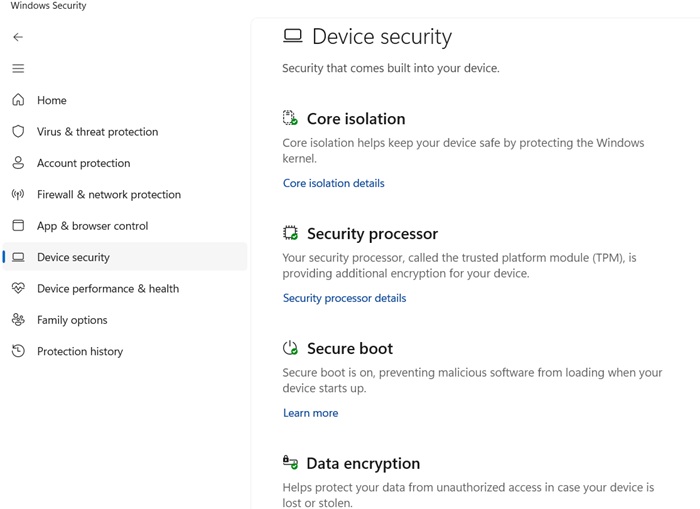Open Firewall & network protection label

(x=109, y=194)
